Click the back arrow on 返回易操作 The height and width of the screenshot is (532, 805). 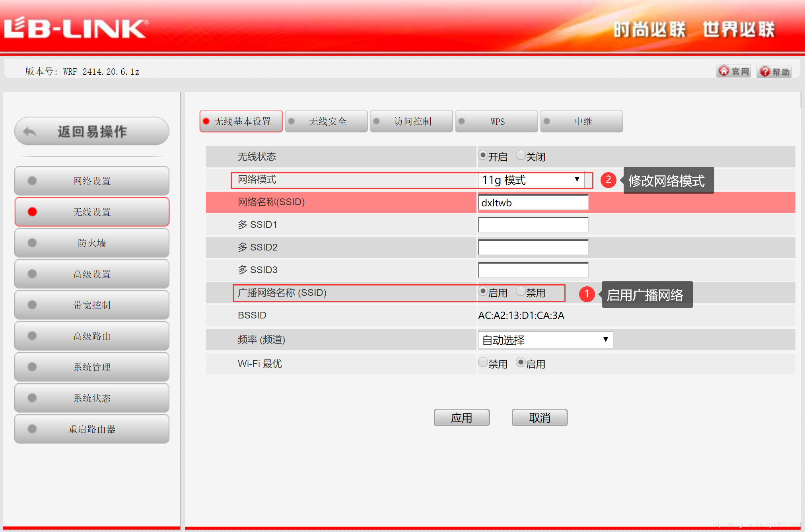(x=30, y=132)
